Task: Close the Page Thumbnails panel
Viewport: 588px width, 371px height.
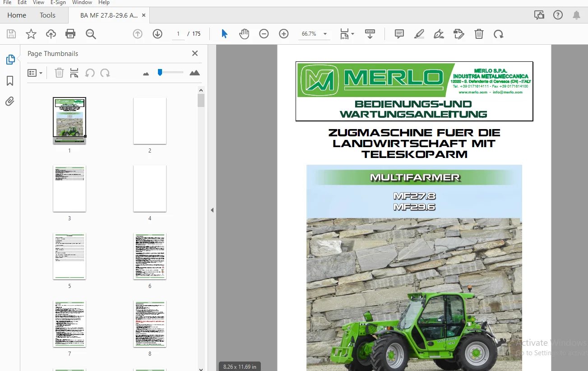Action: click(x=195, y=53)
